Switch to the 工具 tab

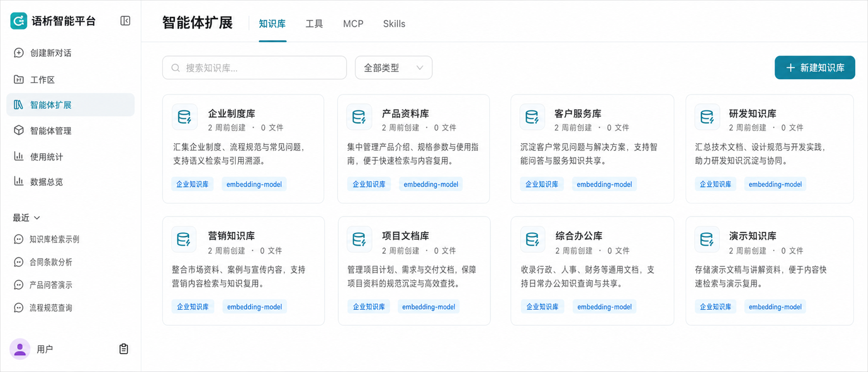pos(314,24)
